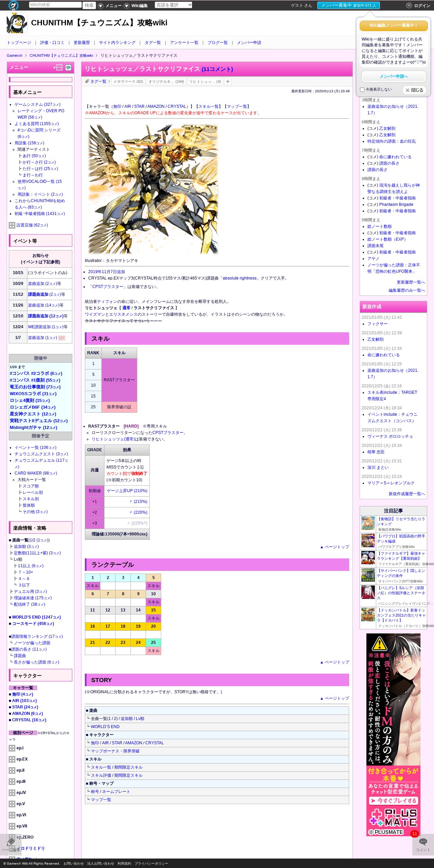The image size is (434, 868).
Task: Expand the ep.I character section
Action: (12, 748)
